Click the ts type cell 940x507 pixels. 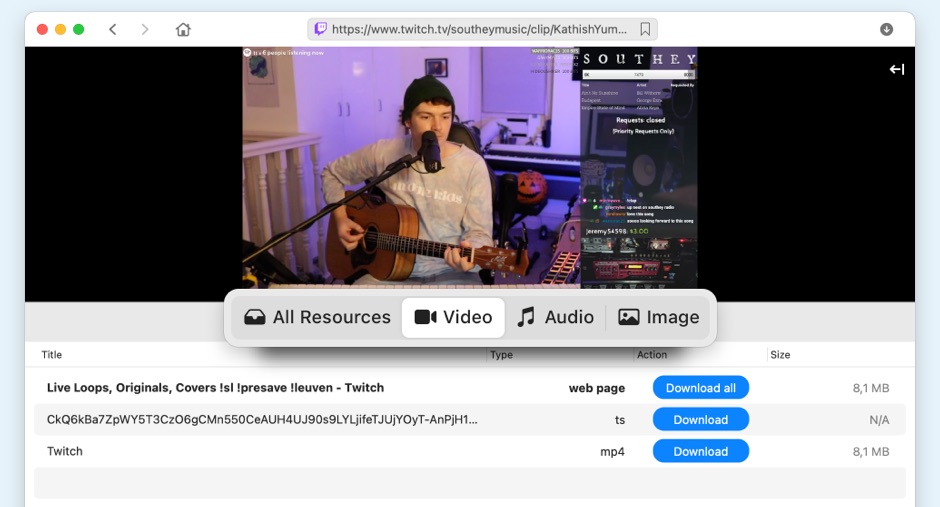(620, 420)
